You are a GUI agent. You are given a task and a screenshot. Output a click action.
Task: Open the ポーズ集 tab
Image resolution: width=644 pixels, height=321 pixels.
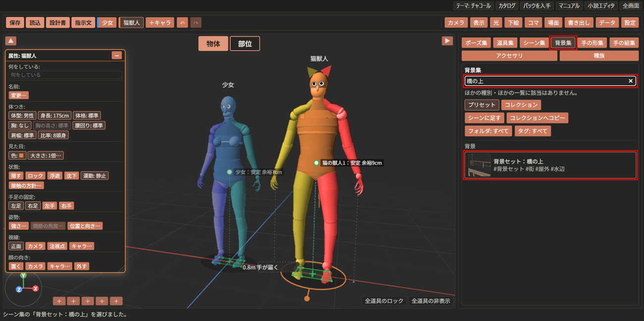click(476, 43)
